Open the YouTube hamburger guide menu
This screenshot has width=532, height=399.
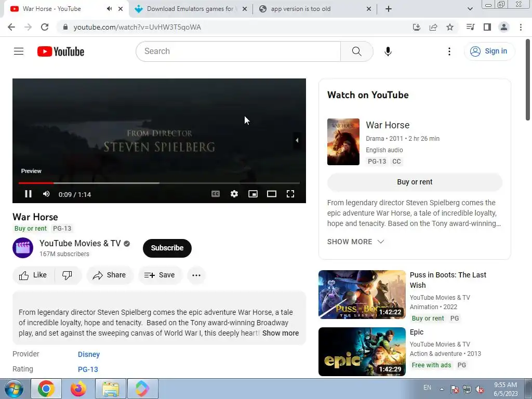point(19,51)
